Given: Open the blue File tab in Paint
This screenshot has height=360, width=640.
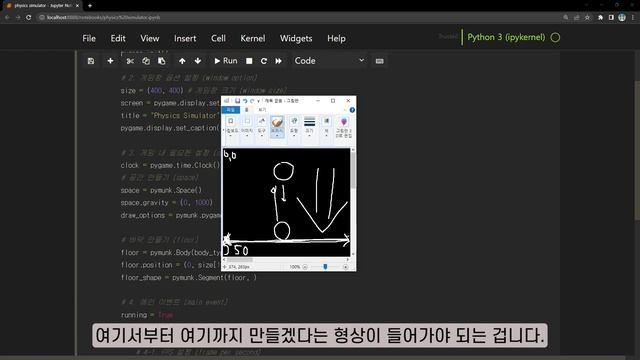Looking at the screenshot, I should click(231, 110).
